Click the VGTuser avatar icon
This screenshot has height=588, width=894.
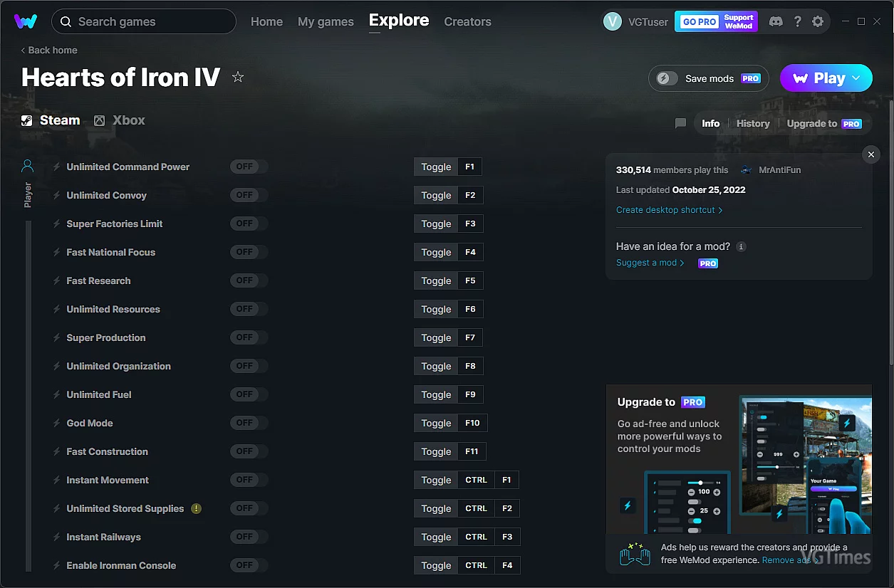[x=613, y=21]
